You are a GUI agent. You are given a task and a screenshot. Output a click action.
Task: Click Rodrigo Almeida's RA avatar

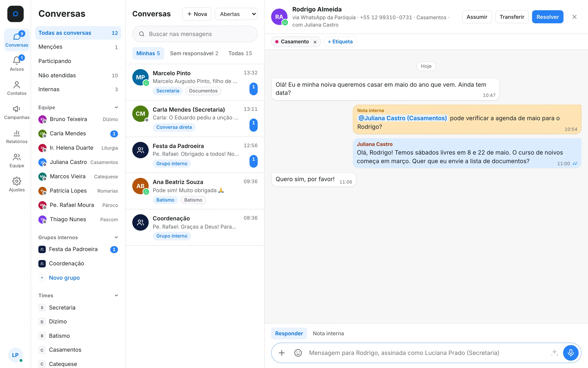point(279,17)
